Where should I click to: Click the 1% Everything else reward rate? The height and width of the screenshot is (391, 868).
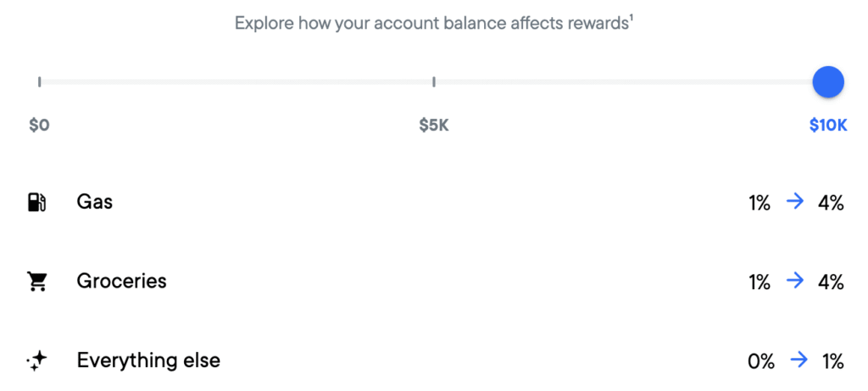point(832,361)
